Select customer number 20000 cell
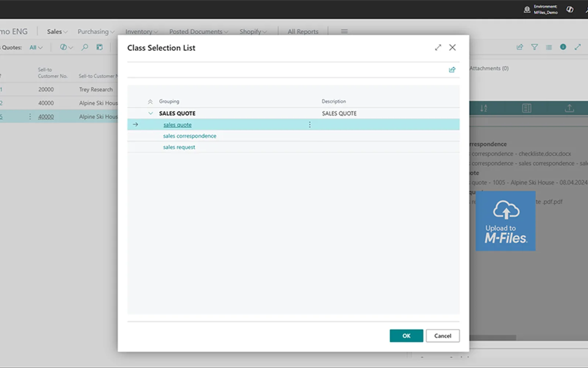 (46, 89)
